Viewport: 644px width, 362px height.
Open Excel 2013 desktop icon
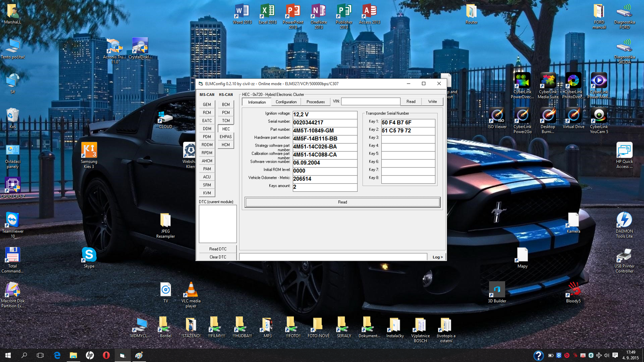click(267, 13)
